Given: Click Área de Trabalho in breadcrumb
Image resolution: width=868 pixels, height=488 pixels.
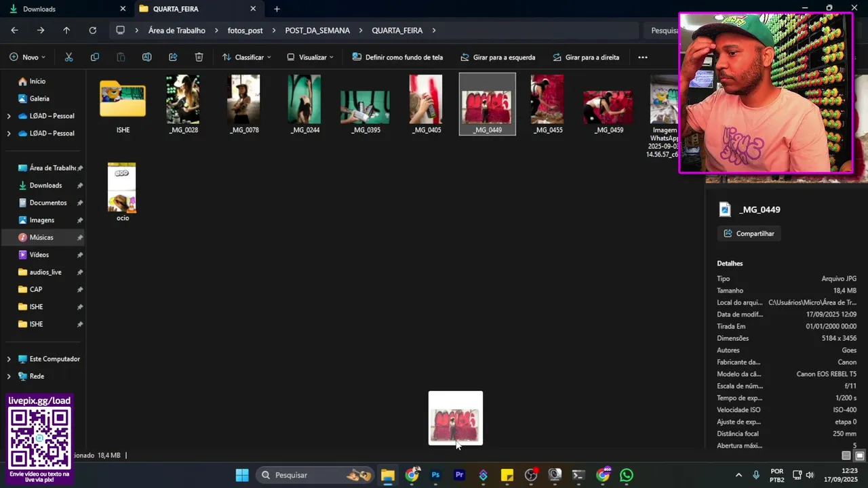Looking at the screenshot, I should pyautogui.click(x=177, y=30).
